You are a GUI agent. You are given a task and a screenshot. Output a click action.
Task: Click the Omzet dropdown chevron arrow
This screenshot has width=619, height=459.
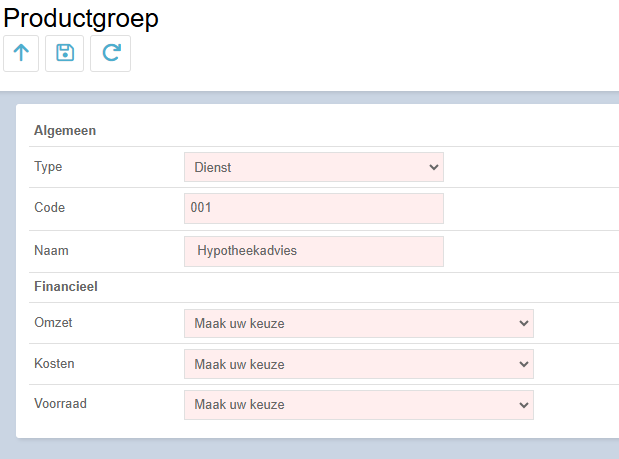tap(523, 324)
